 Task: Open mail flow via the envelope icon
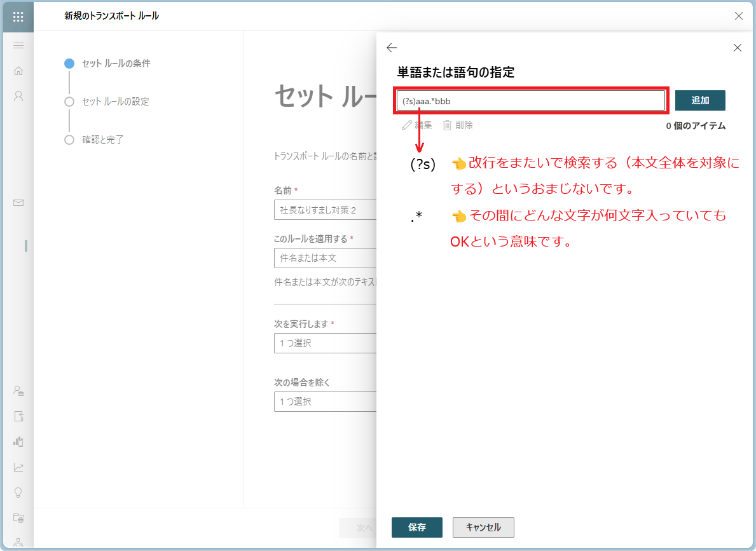tap(18, 203)
